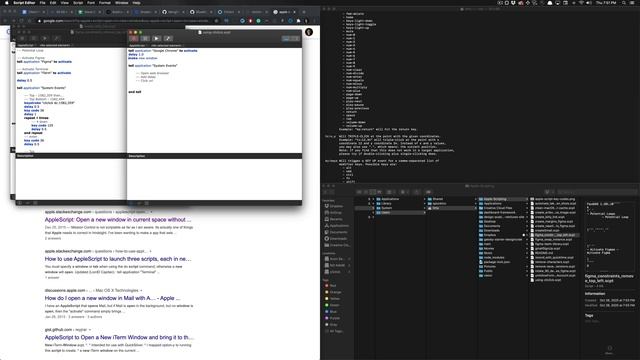Click the volume icon in the menu bar
Screen dimensions: 640x360
589,2
